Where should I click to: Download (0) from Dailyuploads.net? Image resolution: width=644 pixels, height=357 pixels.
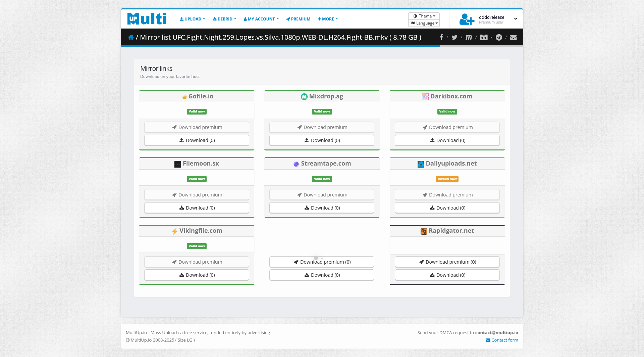(x=447, y=208)
